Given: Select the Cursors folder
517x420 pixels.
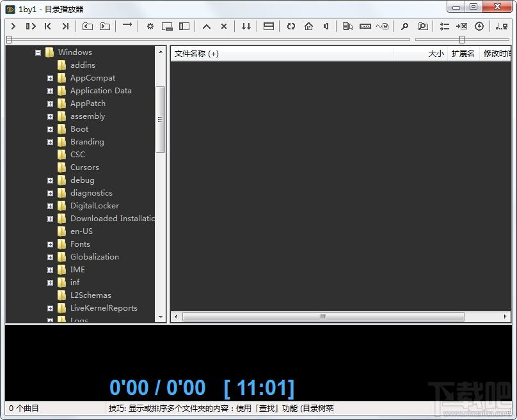Looking at the screenshot, I should point(84,167).
